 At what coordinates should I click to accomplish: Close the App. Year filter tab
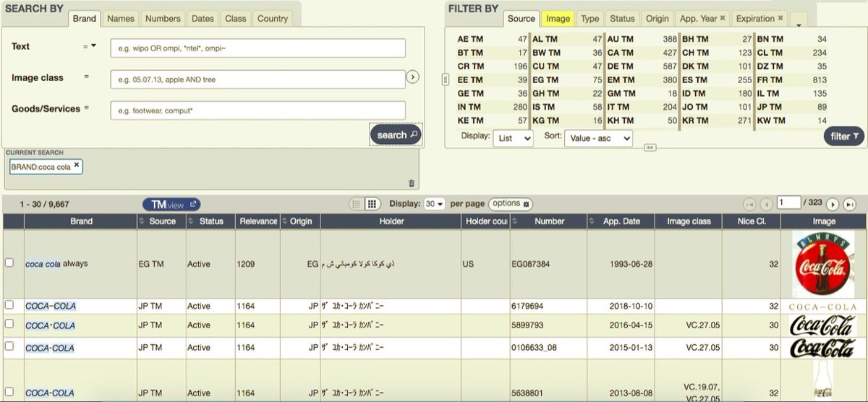coord(722,18)
